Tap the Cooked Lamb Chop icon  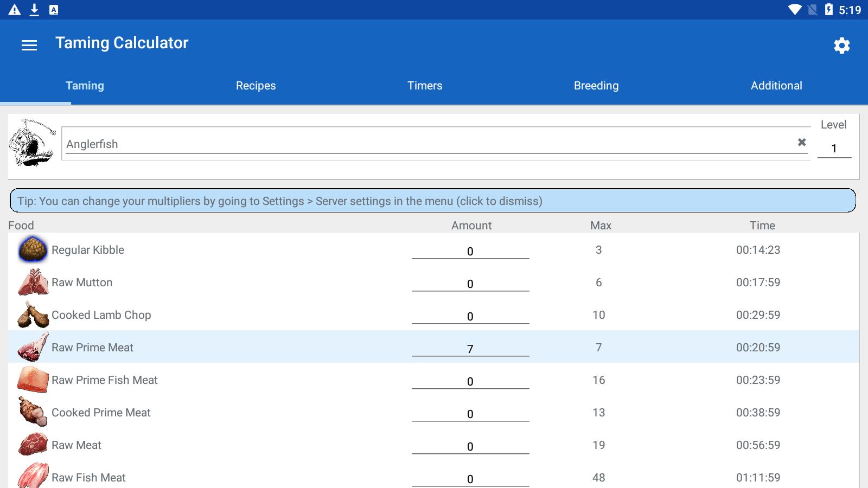point(33,315)
